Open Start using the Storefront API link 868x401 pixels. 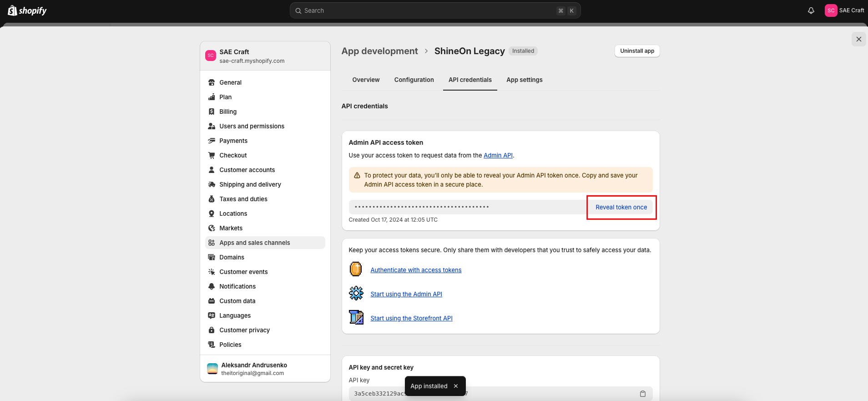(411, 318)
